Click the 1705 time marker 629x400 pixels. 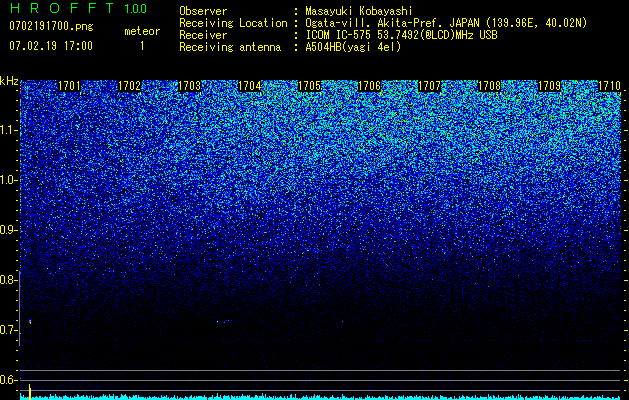tap(309, 86)
